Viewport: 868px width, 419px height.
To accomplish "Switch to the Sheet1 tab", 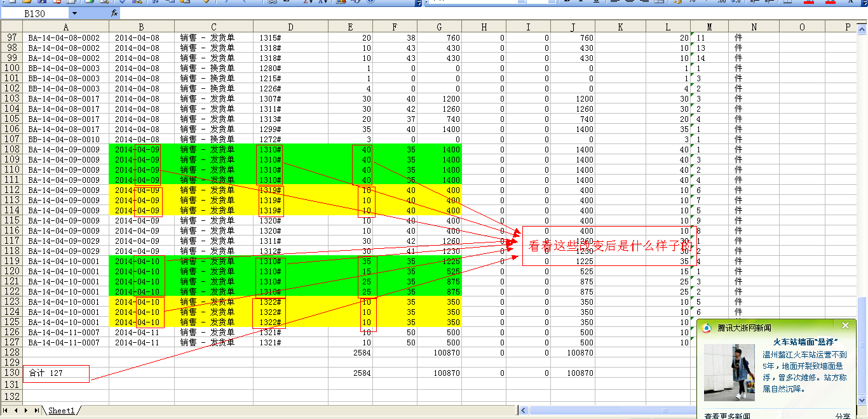I will coord(61,411).
